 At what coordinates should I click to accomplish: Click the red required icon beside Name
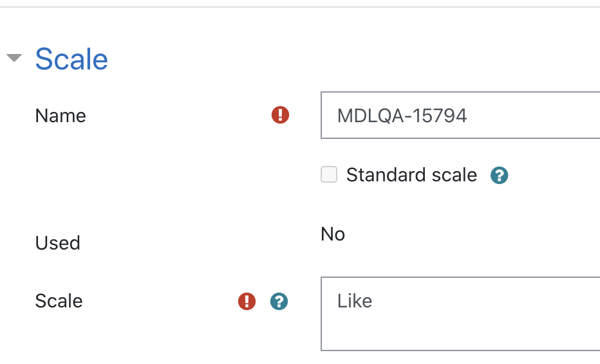280,114
